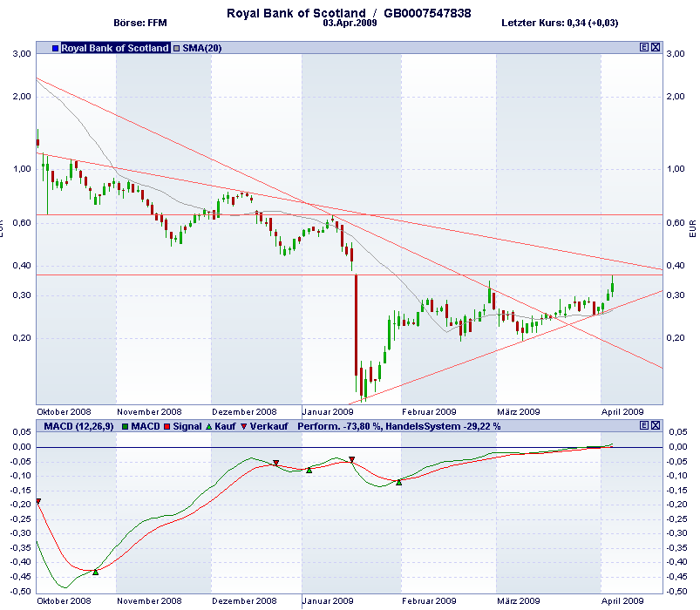Close the MACD panel using its X icon
This screenshot has width=700, height=610.
(654, 426)
